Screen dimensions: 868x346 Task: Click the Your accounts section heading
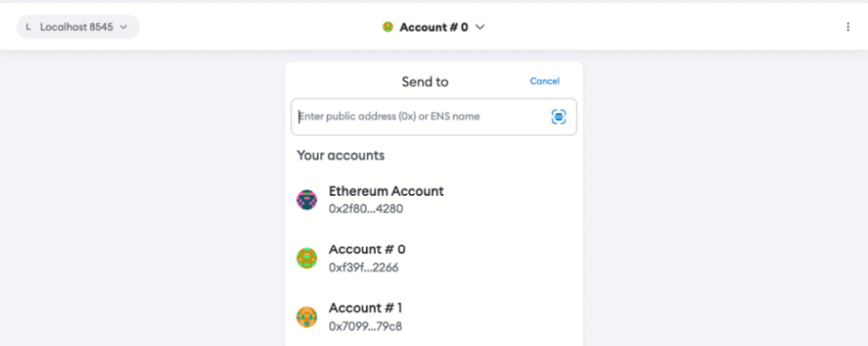[341, 156]
